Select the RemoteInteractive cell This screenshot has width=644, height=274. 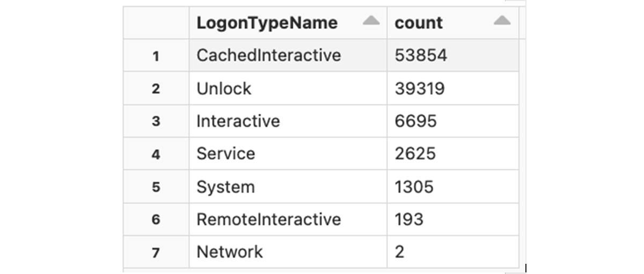(x=268, y=219)
